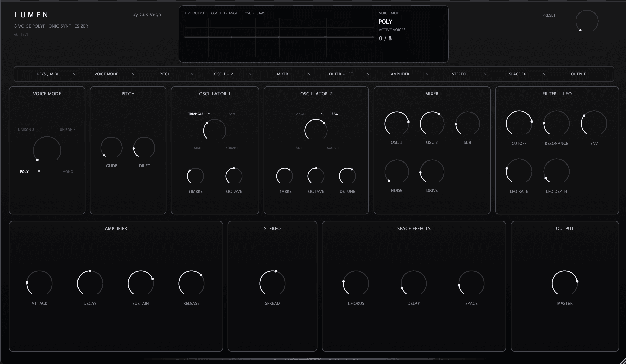Click OSC 1 + 2 in signal flow bar

pyautogui.click(x=224, y=74)
